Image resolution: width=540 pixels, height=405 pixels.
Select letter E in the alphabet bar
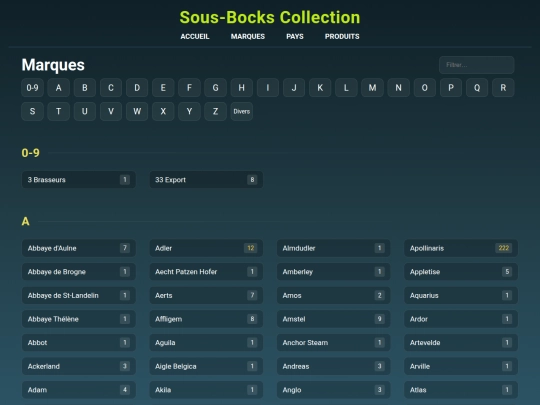click(x=163, y=88)
